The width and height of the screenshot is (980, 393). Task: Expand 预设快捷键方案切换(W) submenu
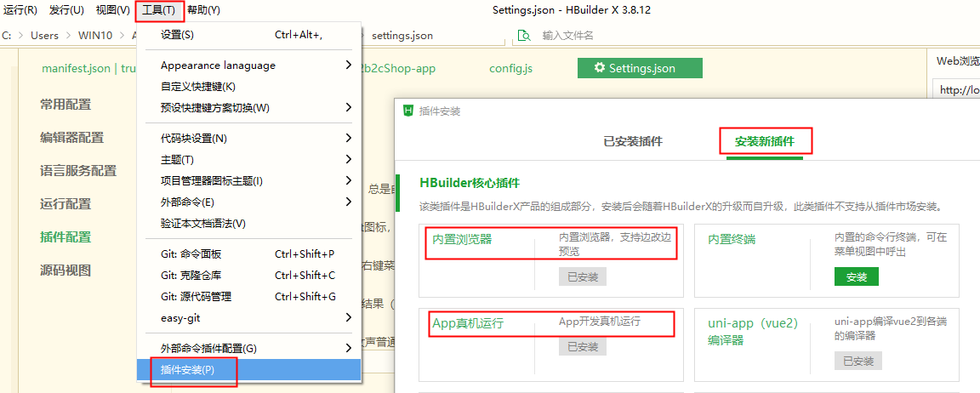248,107
